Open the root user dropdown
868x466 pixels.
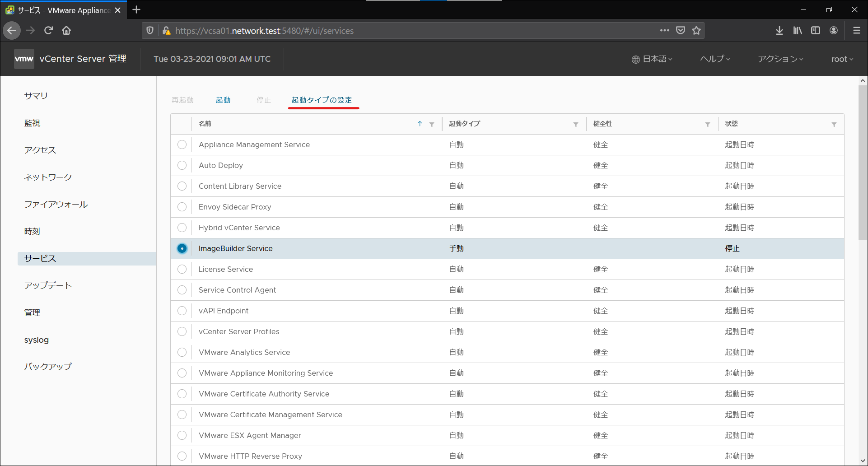pyautogui.click(x=842, y=59)
